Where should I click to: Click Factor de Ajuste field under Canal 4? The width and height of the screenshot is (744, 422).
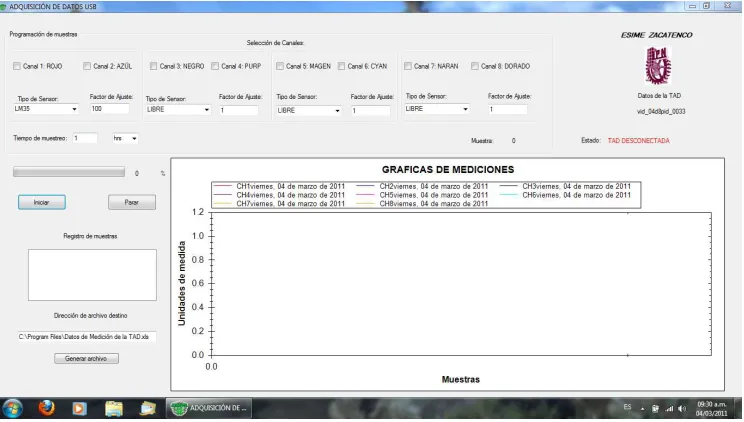(x=239, y=111)
